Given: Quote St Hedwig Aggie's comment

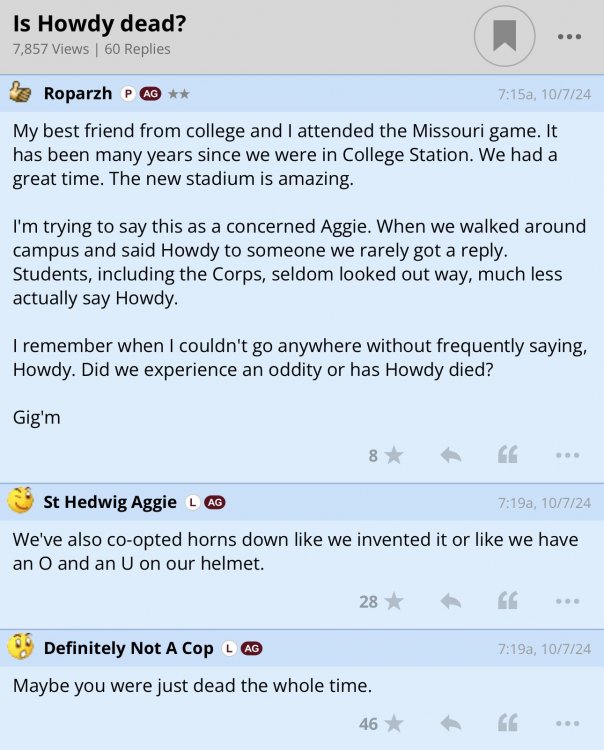Looking at the screenshot, I should tap(508, 601).
